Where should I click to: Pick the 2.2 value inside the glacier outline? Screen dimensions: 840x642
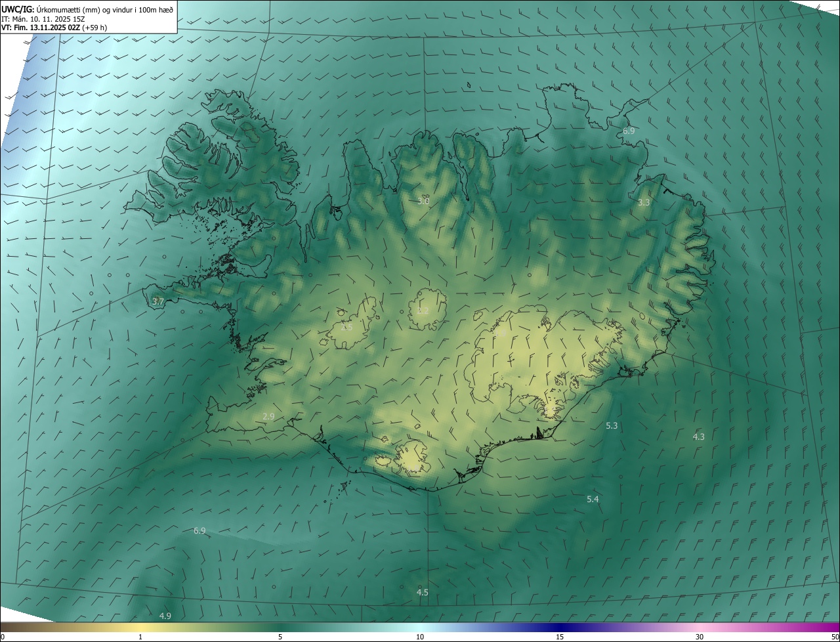pyautogui.click(x=423, y=310)
